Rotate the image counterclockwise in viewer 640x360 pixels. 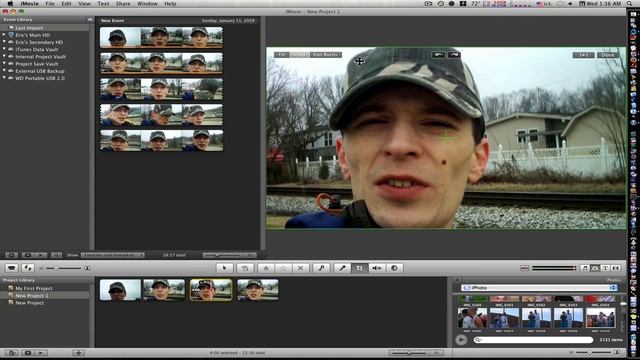[438, 55]
